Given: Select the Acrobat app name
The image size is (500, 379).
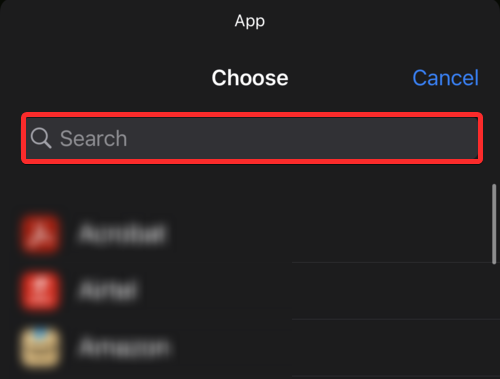Looking at the screenshot, I should pos(122,233).
